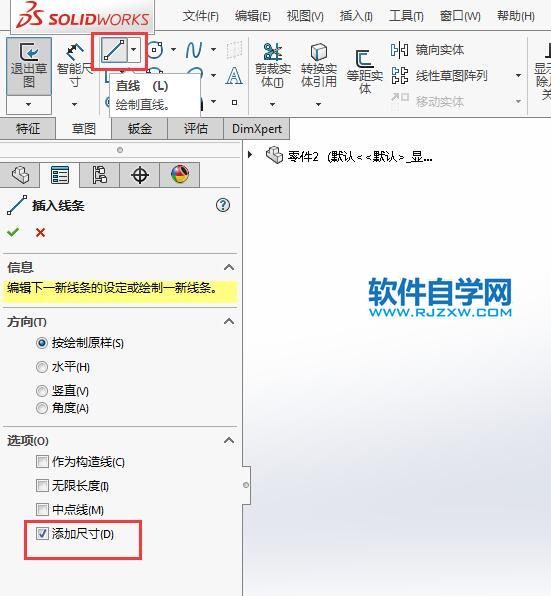Confirm with the green checkmark

[13, 232]
